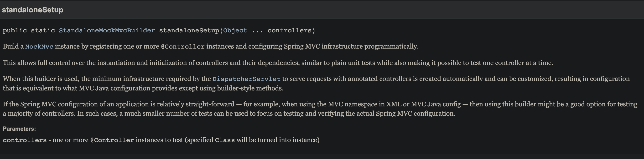Click the Object parameter type link
The height and width of the screenshot is (159, 644).
tap(235, 30)
